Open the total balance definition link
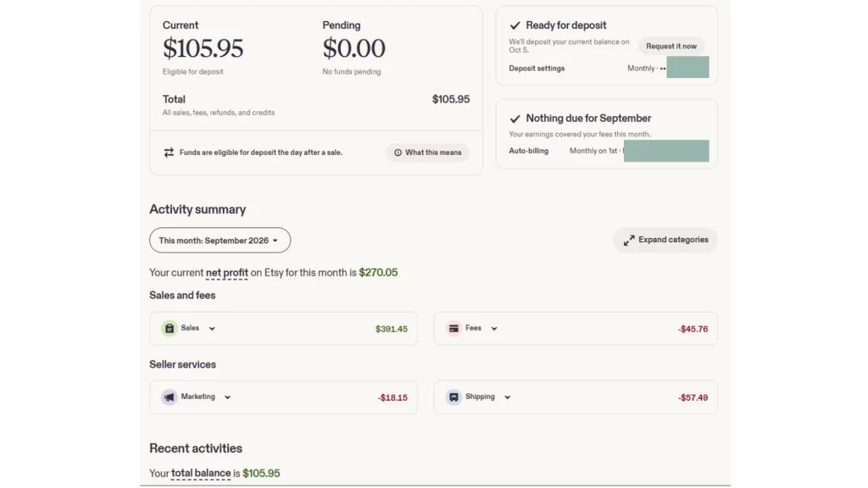 (201, 473)
